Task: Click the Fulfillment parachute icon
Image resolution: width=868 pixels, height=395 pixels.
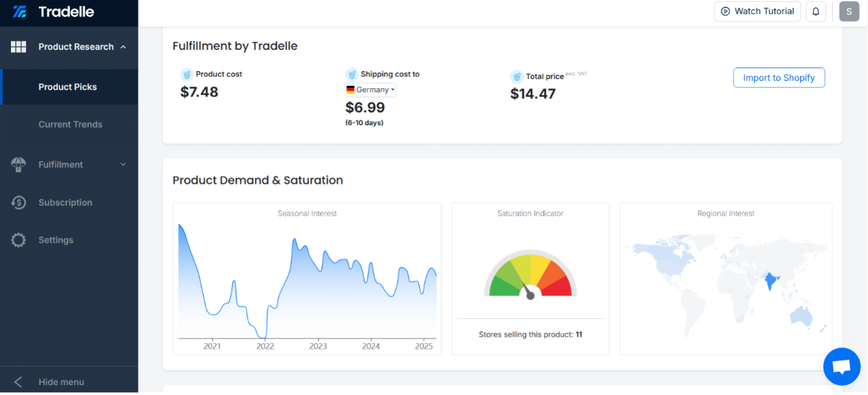Action: (x=19, y=165)
